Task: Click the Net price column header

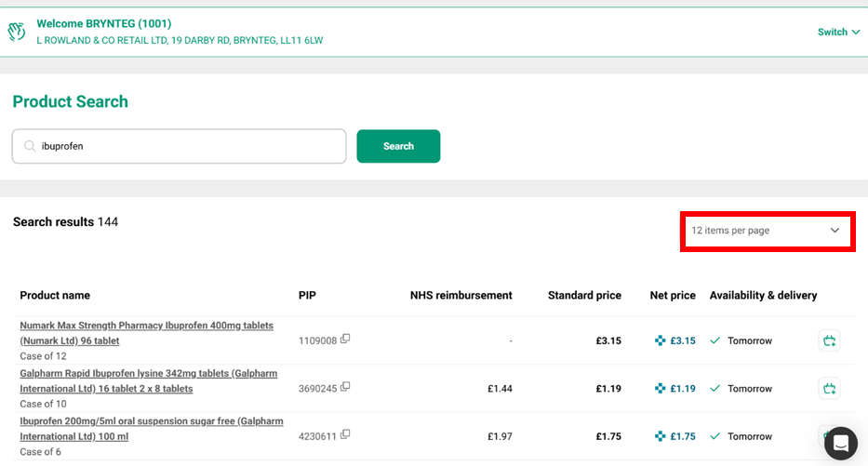Action: point(672,296)
